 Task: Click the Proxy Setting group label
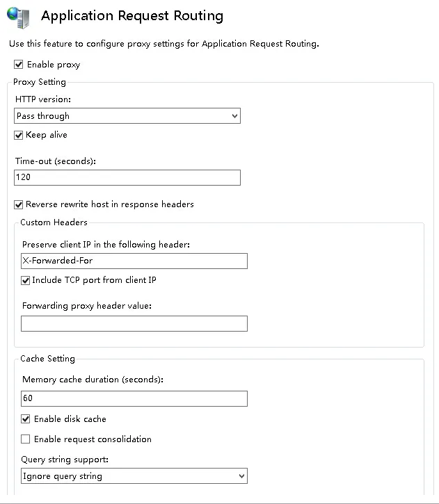[x=40, y=82]
